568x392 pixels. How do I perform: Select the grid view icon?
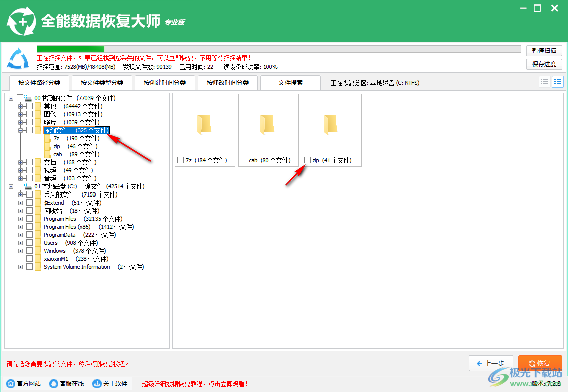(x=557, y=81)
